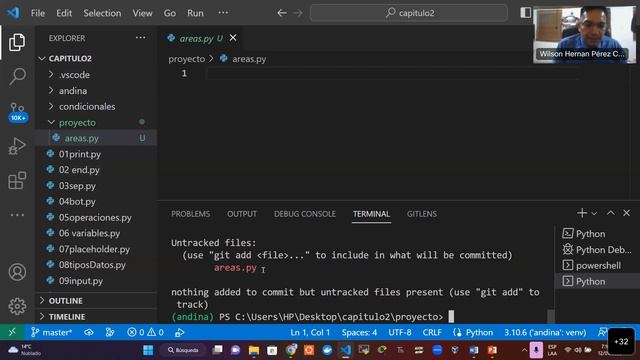The image size is (640, 360).
Task: Expand the andina folder
Action: [x=96, y=91]
